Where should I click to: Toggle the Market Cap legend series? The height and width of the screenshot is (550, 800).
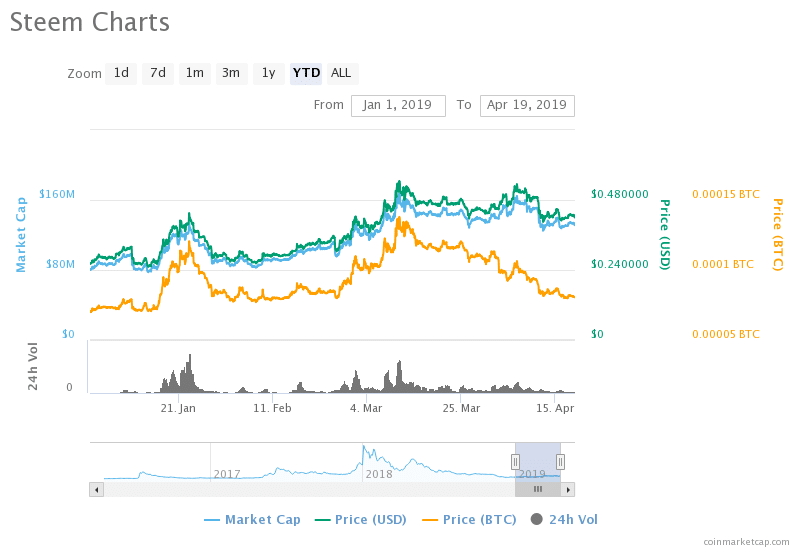[252, 520]
